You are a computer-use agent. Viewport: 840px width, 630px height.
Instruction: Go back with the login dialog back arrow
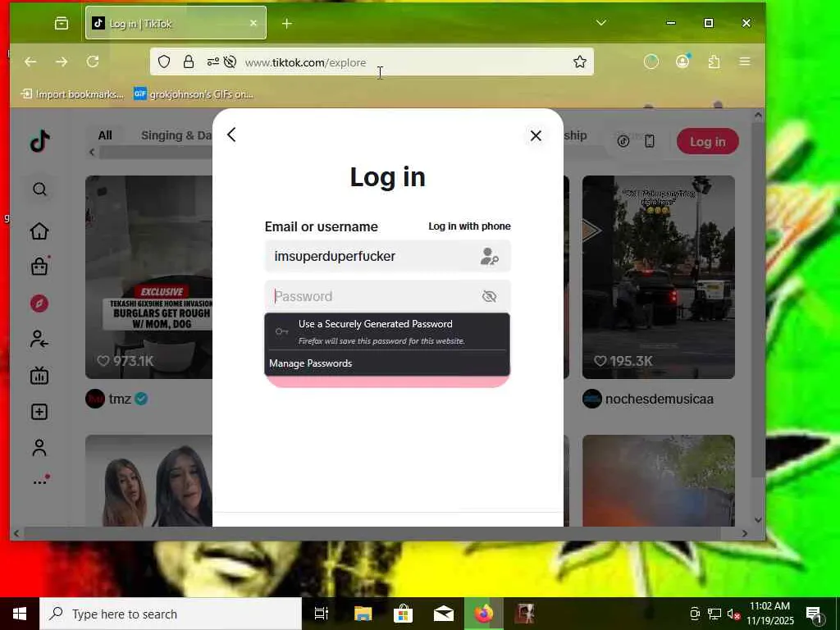click(x=231, y=135)
